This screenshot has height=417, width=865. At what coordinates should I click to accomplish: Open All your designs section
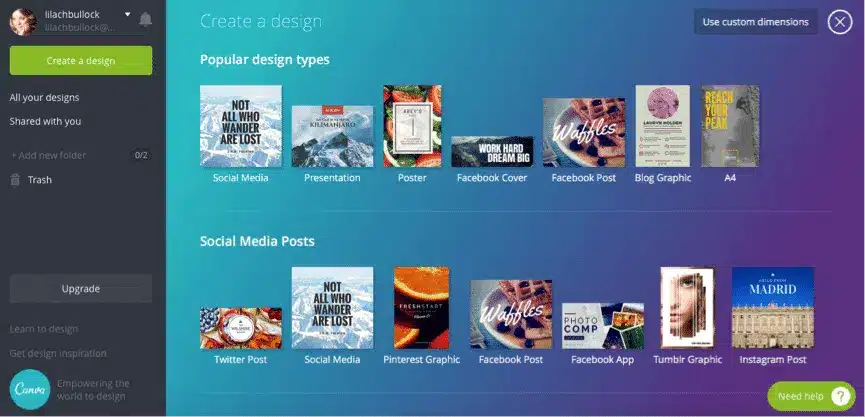[x=44, y=98]
